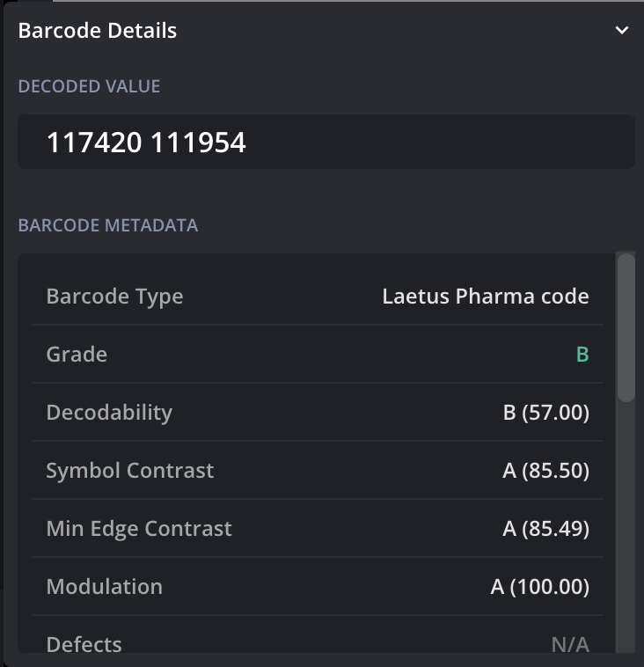The height and width of the screenshot is (667, 644).
Task: Click the Laetus Pharma code value
Action: point(485,296)
